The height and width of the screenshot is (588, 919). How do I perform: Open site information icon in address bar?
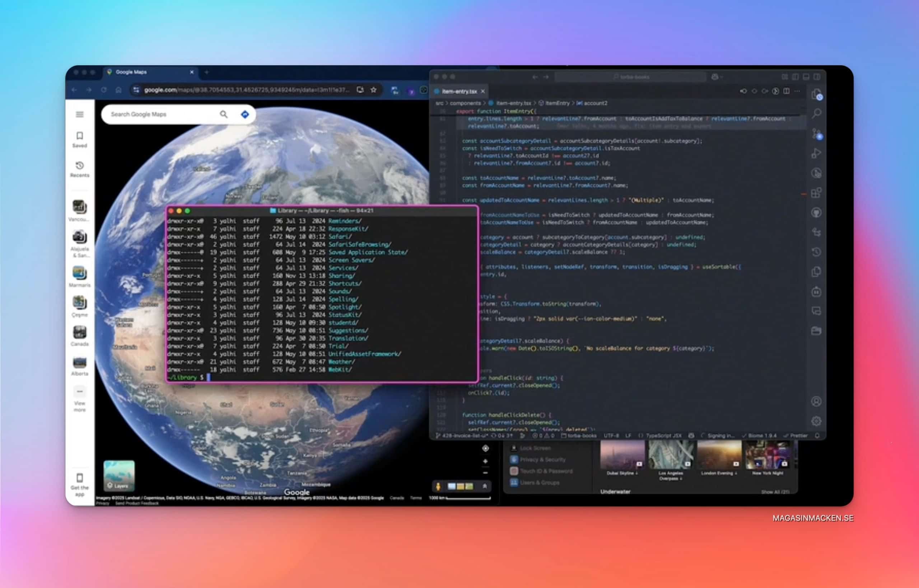coord(136,90)
